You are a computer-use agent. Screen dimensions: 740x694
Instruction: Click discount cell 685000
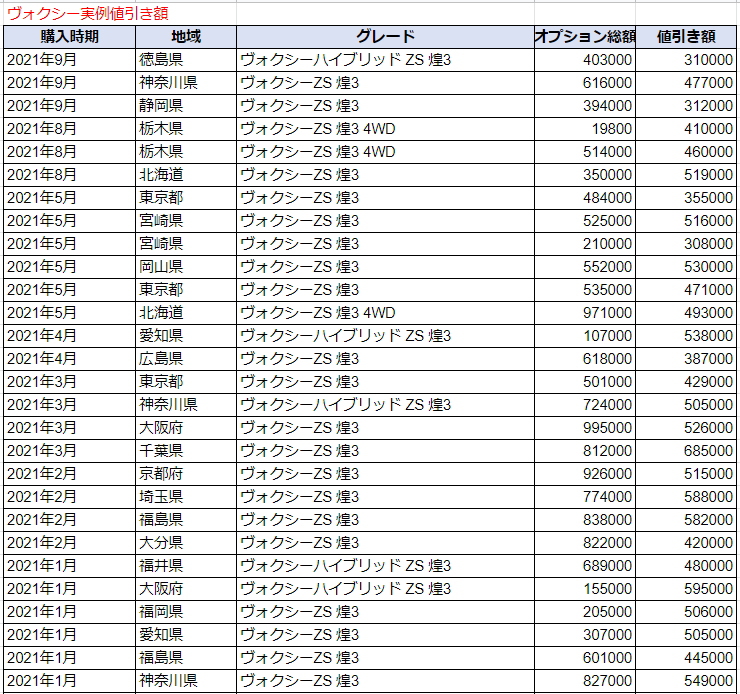tap(686, 451)
